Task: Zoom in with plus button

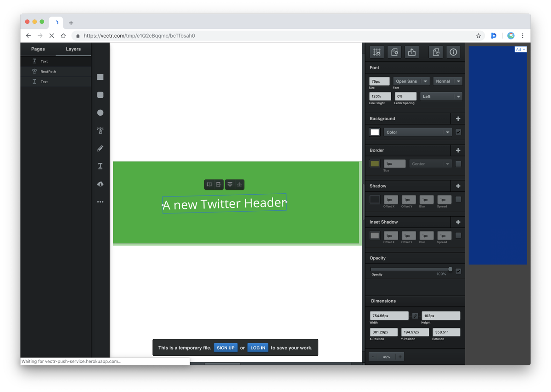Action: (400, 357)
